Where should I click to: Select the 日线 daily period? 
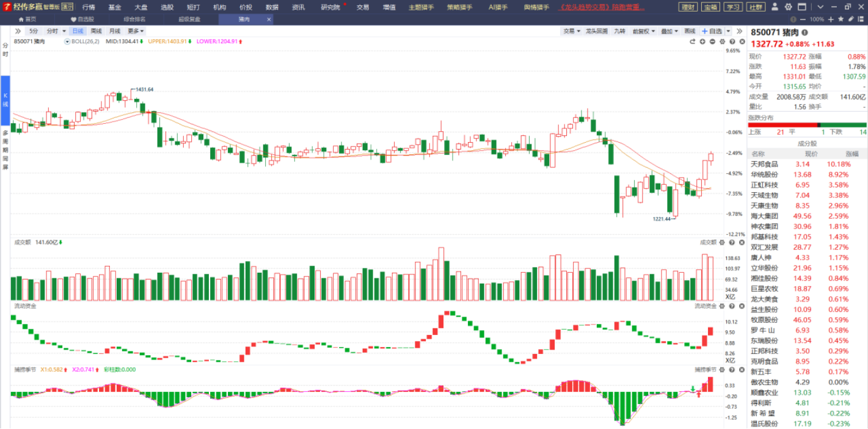(78, 31)
